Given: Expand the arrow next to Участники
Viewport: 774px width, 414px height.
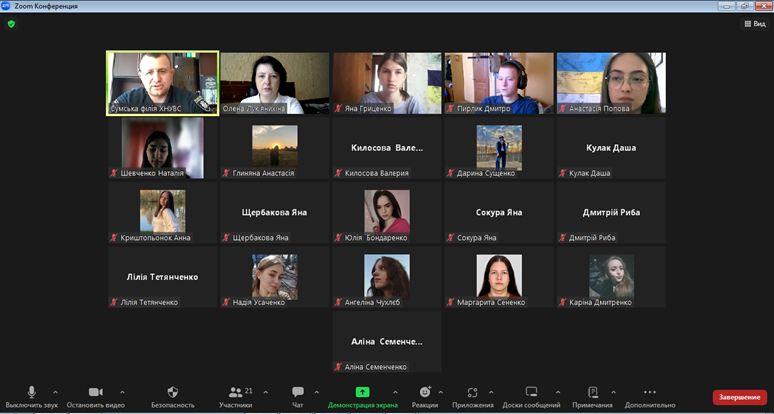Looking at the screenshot, I should (264, 392).
